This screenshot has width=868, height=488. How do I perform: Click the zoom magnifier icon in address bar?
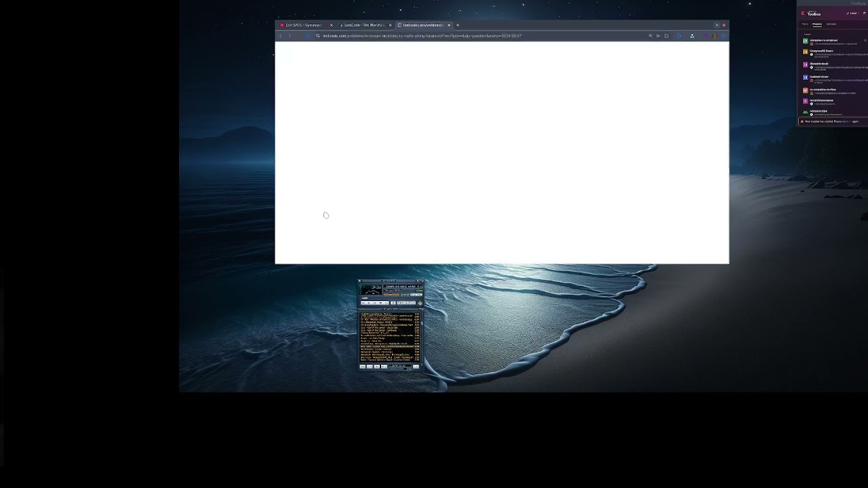(650, 35)
